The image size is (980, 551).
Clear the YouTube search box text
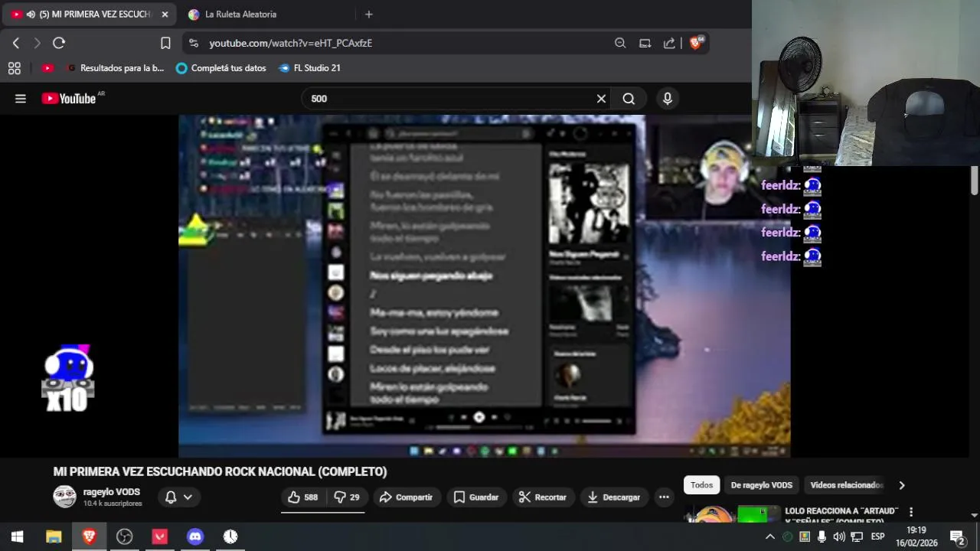[601, 99]
